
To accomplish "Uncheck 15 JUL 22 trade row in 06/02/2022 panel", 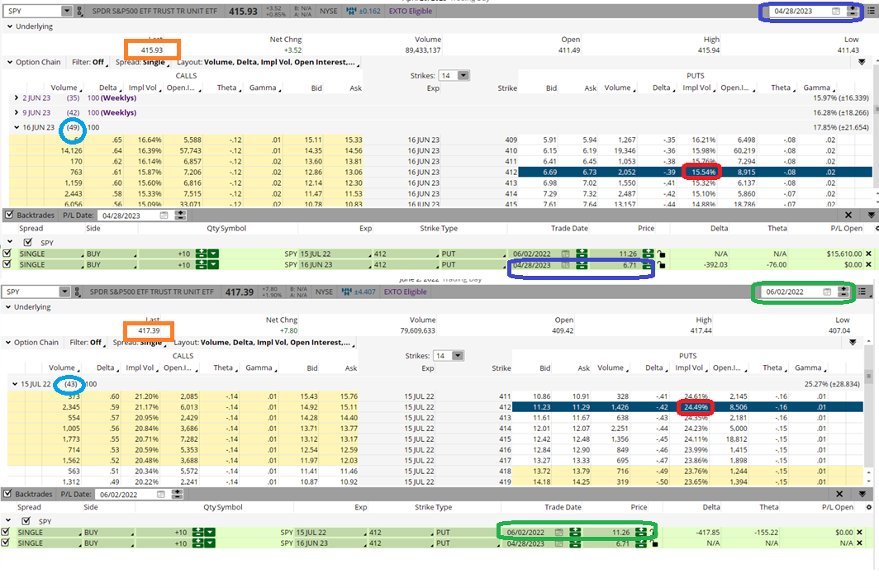I will (x=5, y=532).
